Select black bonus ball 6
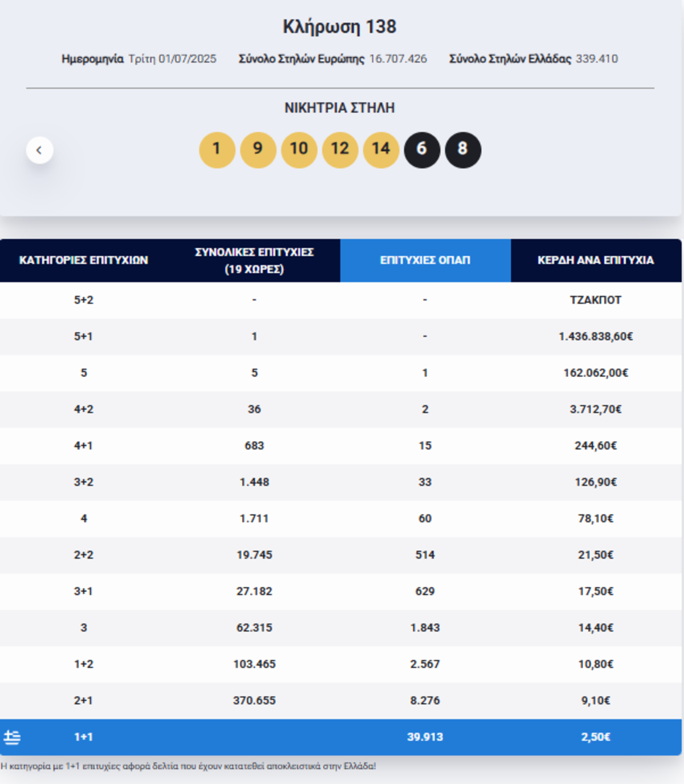 pyautogui.click(x=422, y=150)
